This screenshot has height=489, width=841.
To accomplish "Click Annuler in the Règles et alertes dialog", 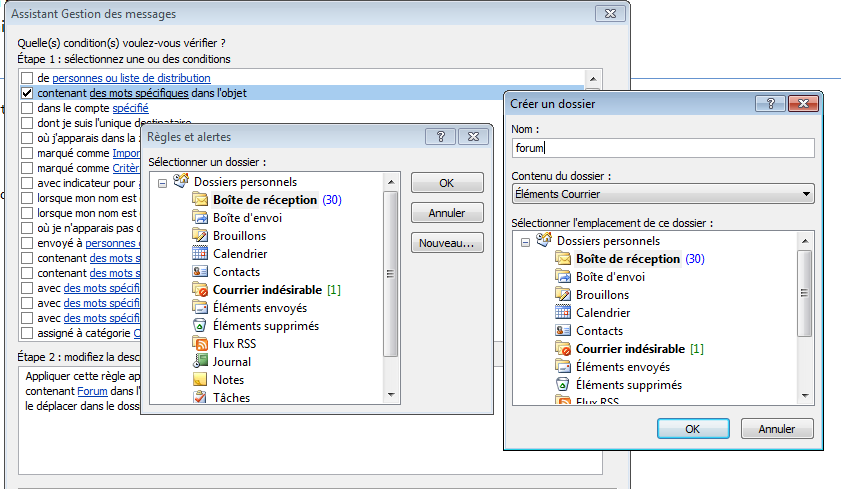I will [447, 213].
